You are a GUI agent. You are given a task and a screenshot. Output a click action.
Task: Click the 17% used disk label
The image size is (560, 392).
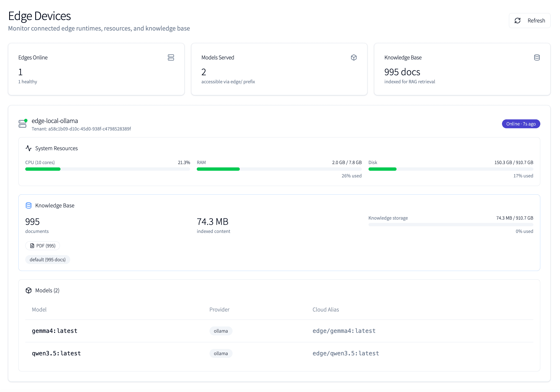523,176
